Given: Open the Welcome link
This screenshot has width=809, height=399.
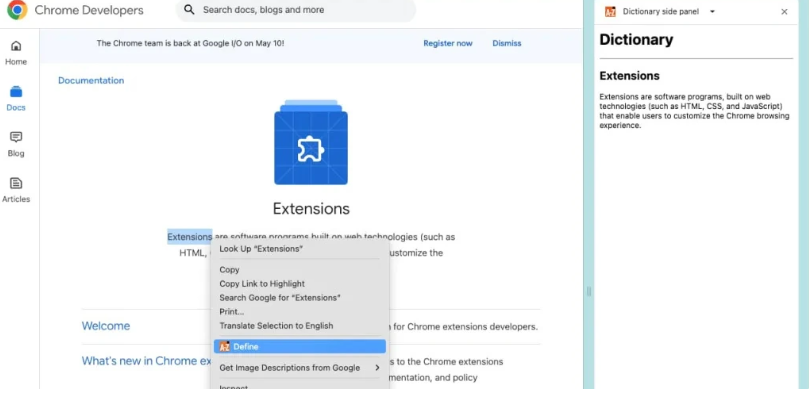Looking at the screenshot, I should [106, 326].
